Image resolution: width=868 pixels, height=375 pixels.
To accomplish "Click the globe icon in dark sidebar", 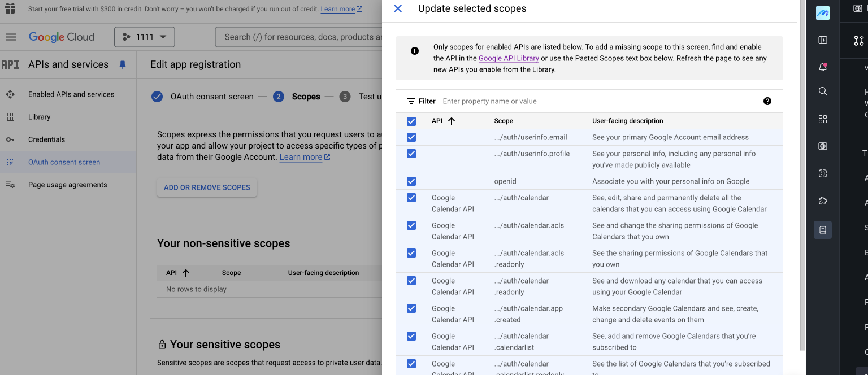I will click(x=823, y=146).
